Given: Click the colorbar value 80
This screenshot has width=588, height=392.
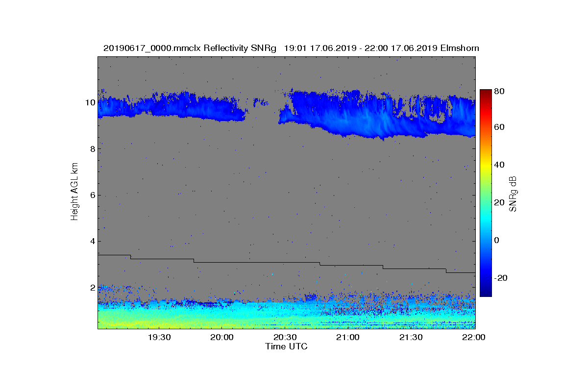Looking at the screenshot, I should [x=500, y=91].
